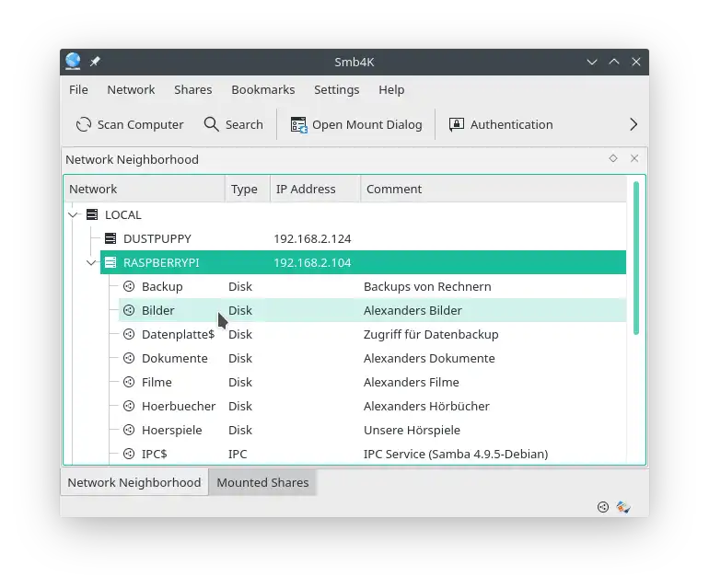The width and height of the screenshot is (709, 588).
Task: Click the Scan Computer refresh icon
Action: 84,124
